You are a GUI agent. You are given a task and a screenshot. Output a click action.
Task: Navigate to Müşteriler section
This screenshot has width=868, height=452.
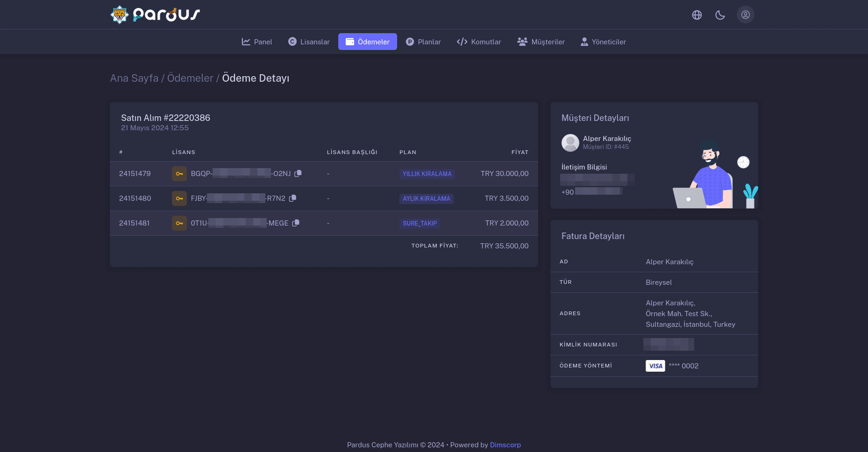[541, 42]
